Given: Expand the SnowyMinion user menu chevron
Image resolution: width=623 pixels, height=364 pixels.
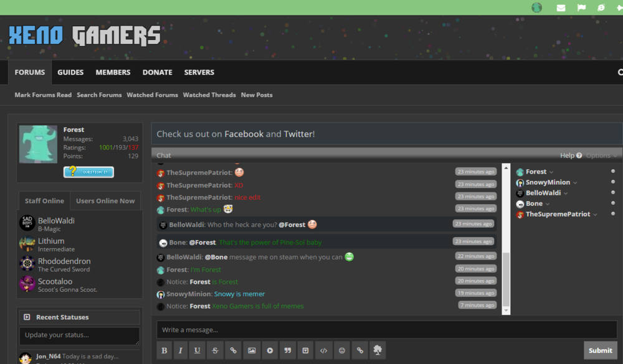Looking at the screenshot, I should point(575,182).
